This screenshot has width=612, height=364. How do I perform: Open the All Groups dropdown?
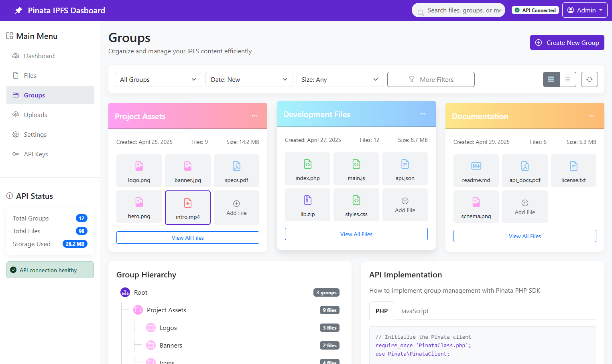tap(159, 79)
